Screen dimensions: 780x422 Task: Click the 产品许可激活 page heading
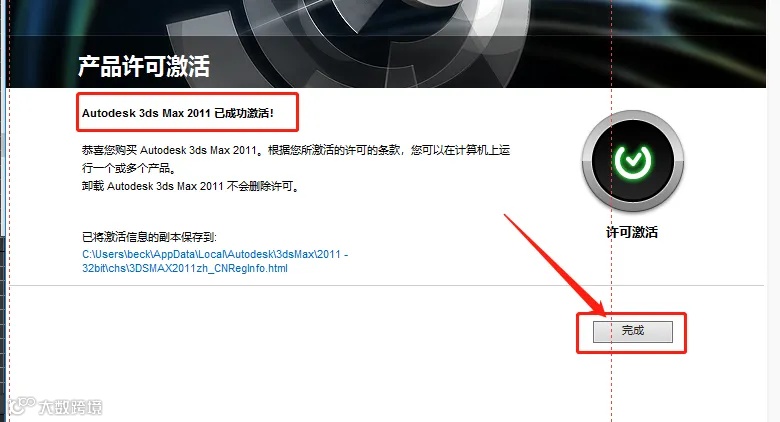click(x=144, y=66)
